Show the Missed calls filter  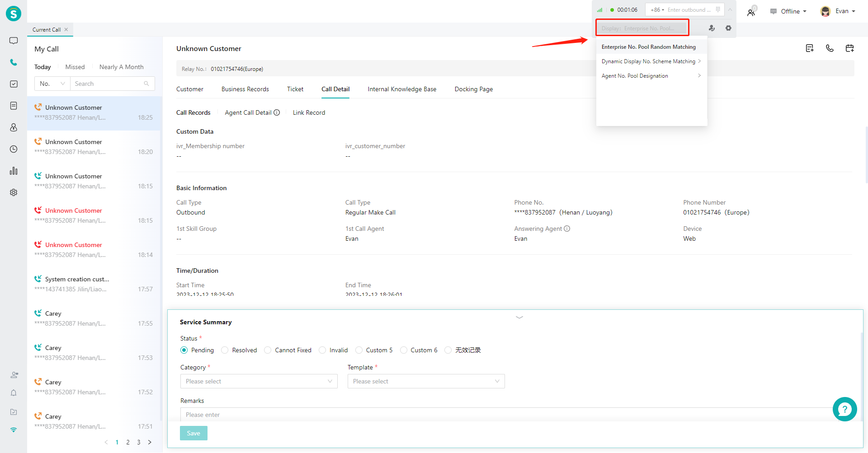pos(75,67)
